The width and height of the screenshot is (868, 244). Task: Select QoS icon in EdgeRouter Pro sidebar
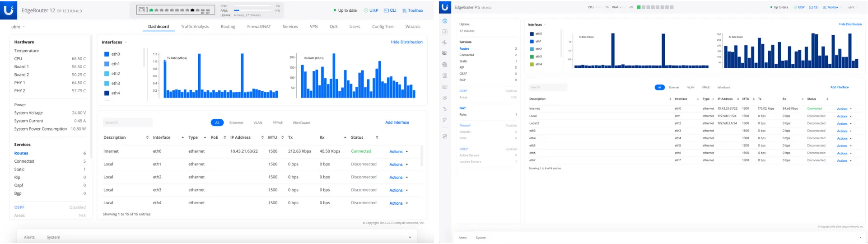pos(445,87)
